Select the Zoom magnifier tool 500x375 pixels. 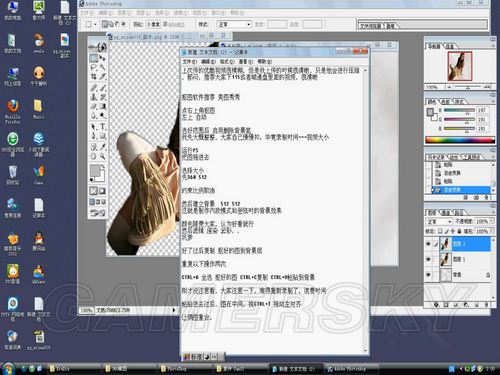click(102, 156)
